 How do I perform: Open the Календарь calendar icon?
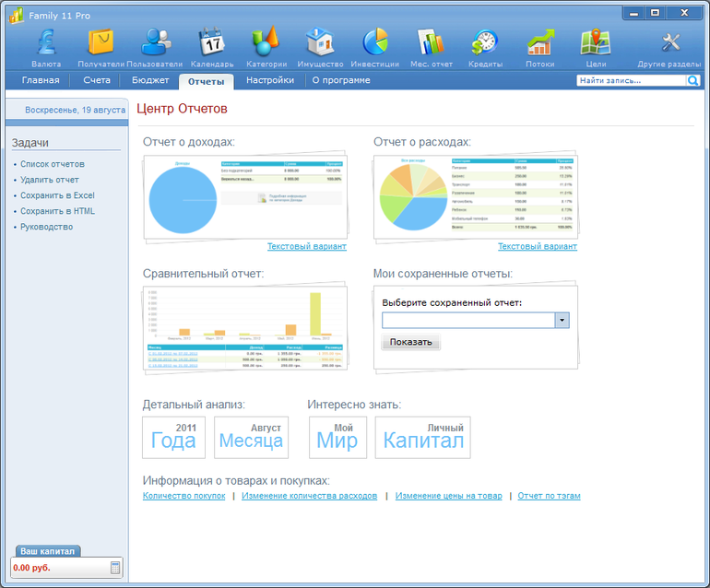tap(212, 43)
